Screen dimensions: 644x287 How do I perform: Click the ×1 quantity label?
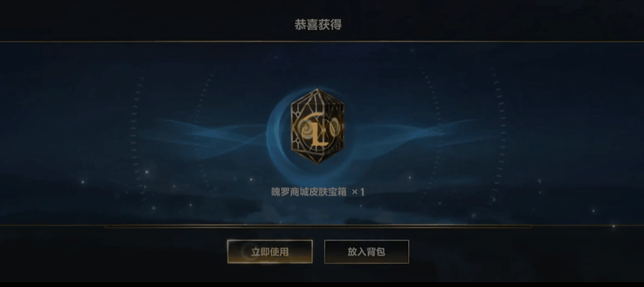click(x=358, y=192)
